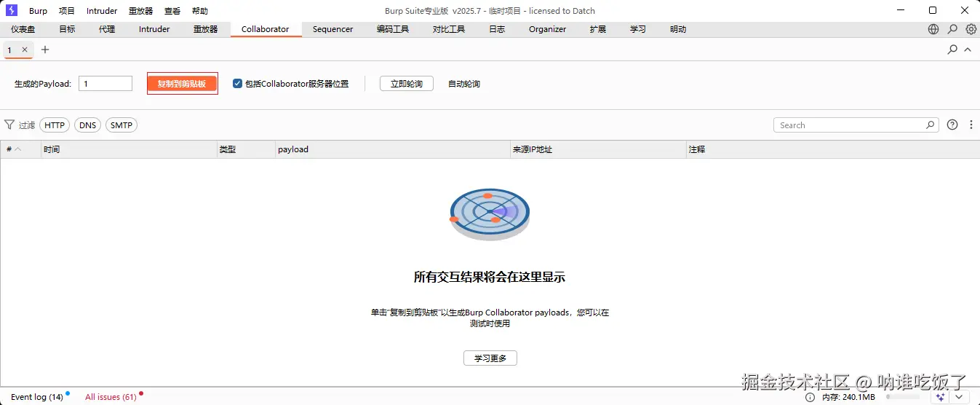Sort by the 来源IP地址 column header
This screenshot has height=405, width=980.
pos(599,149)
